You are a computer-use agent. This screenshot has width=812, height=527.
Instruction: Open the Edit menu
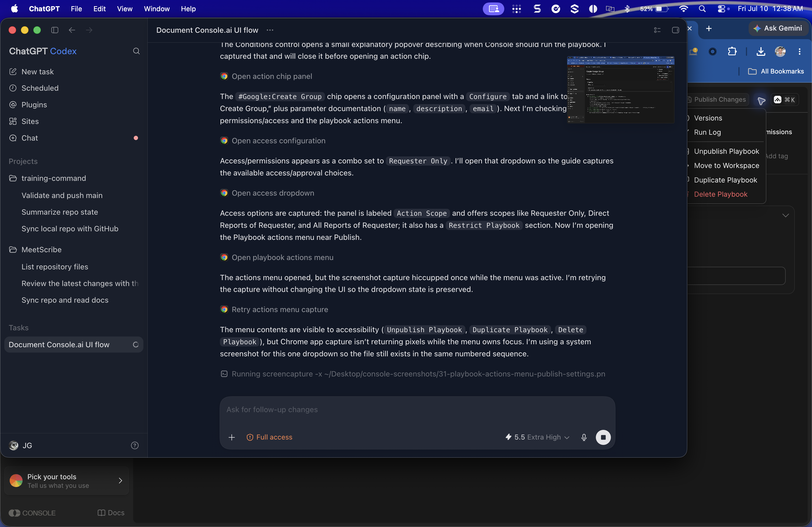[x=100, y=9]
